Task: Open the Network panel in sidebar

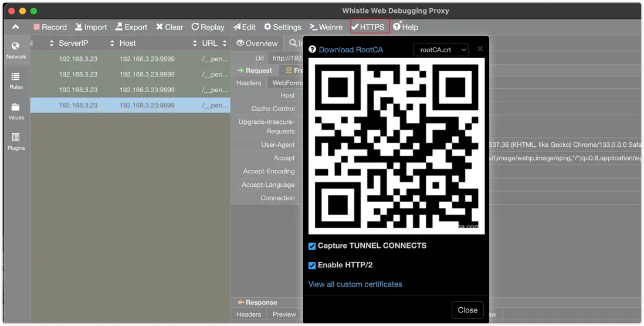Action: click(16, 51)
